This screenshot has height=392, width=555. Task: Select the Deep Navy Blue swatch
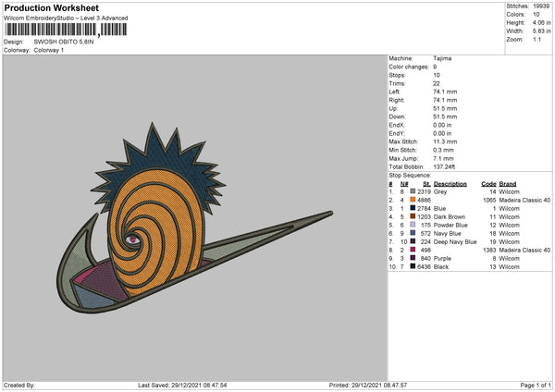[413, 241]
